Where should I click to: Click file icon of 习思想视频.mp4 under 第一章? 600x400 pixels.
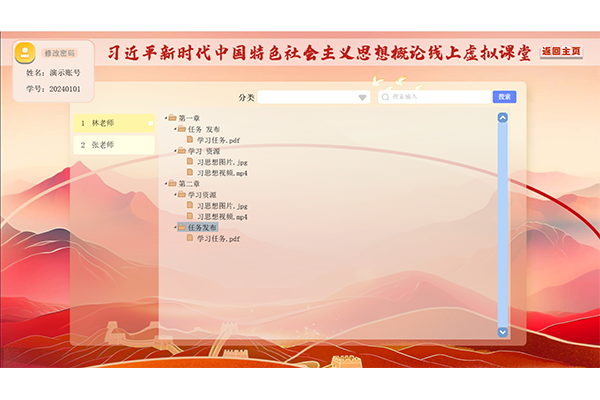(x=190, y=173)
